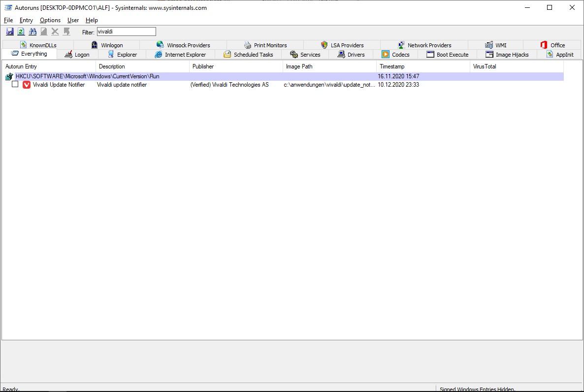The image size is (584, 392).
Task: Switch to the Winlogon tab
Action: pos(107,45)
